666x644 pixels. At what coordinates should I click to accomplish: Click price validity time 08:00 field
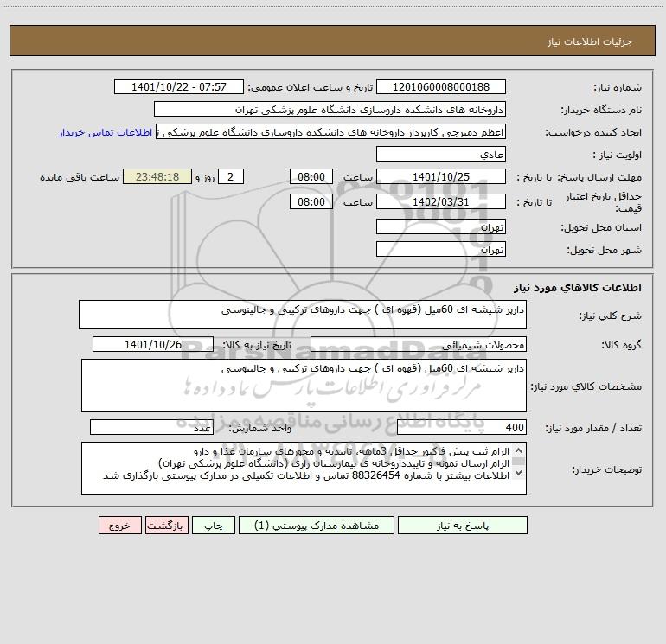coord(311,201)
